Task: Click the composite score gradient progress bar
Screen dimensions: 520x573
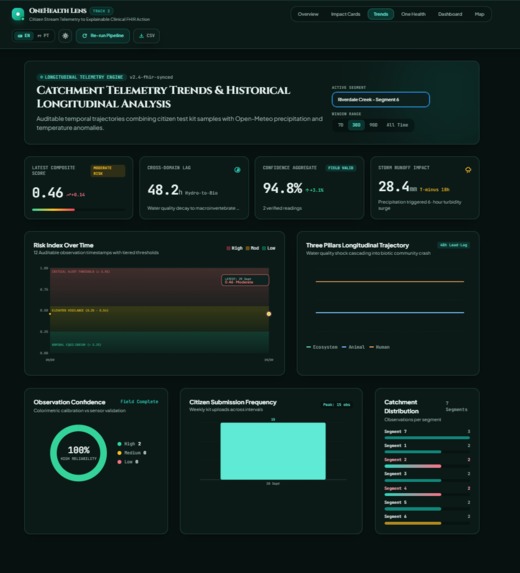Action: pyautogui.click(x=78, y=210)
